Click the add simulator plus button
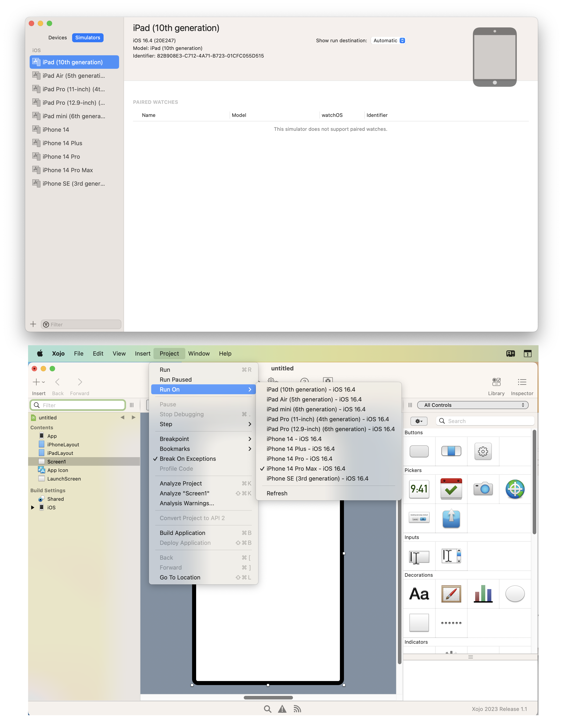 pyautogui.click(x=33, y=324)
